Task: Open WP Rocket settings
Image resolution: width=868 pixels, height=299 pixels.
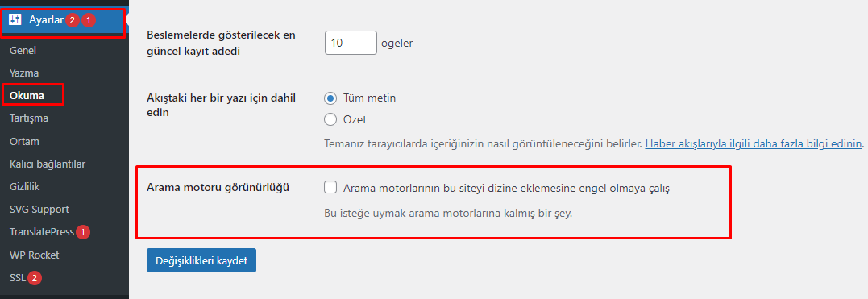Action: coord(35,255)
